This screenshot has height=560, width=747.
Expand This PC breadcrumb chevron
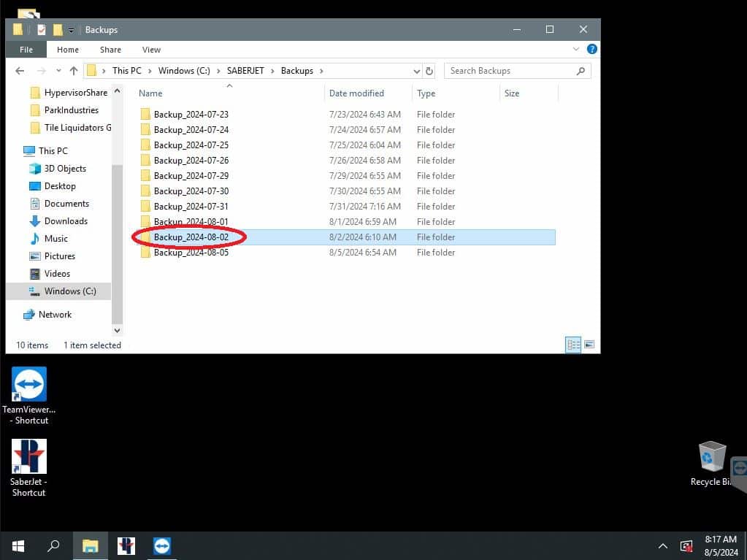point(150,71)
